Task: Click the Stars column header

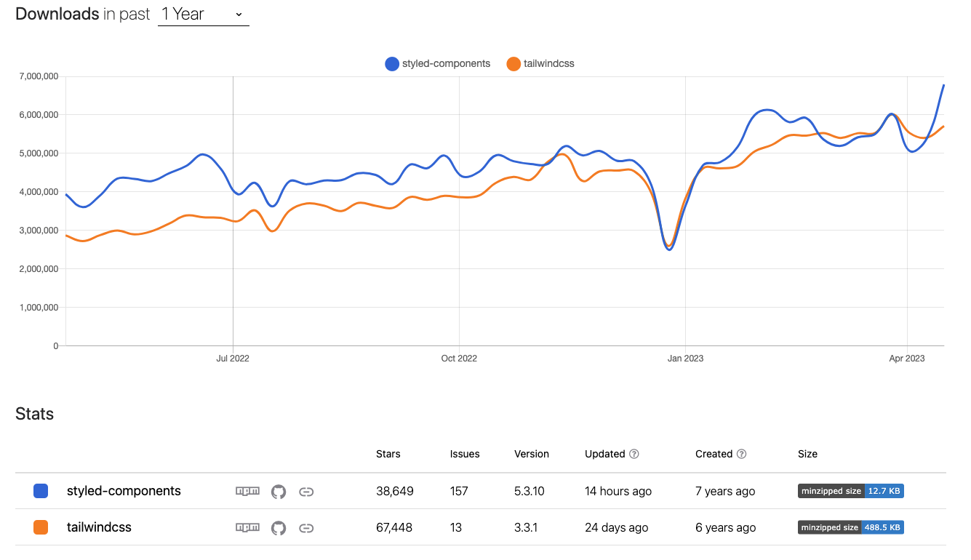Action: (388, 454)
